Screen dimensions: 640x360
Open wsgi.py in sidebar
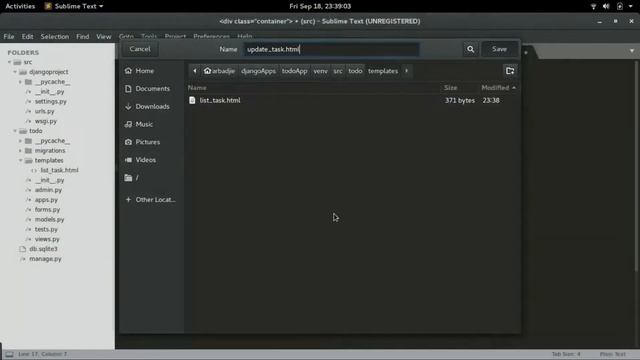pyautogui.click(x=46, y=121)
